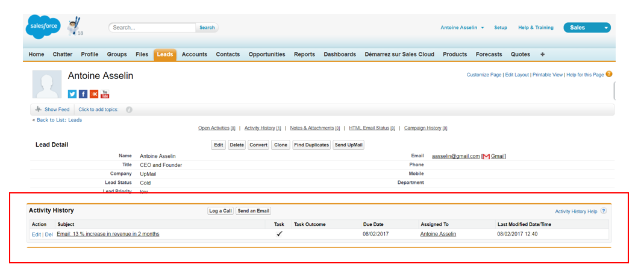
Task: Open the Démarrez sur Sales Cloud tab
Action: click(x=399, y=54)
